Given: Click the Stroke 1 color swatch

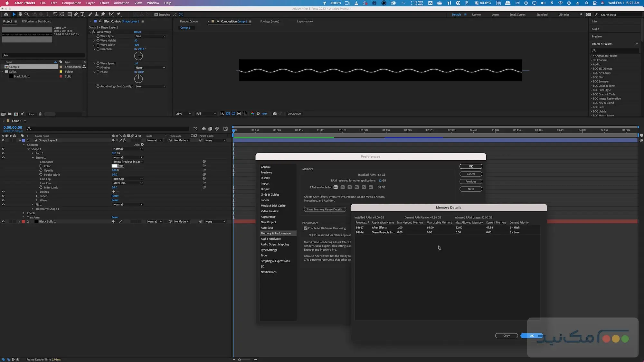Looking at the screenshot, I should [115, 166].
